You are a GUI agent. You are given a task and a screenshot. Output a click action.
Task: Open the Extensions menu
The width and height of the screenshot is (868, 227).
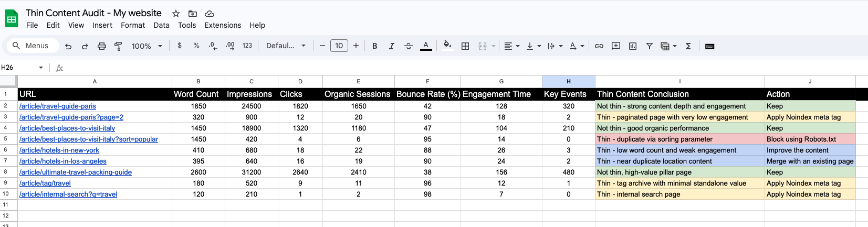223,25
